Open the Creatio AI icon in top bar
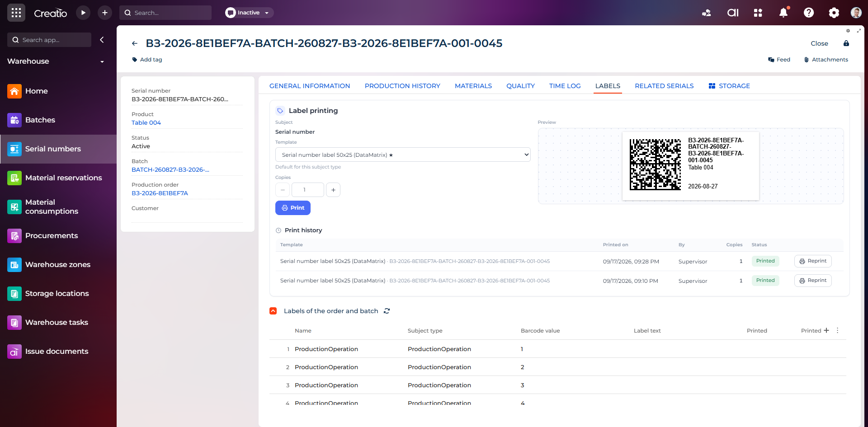This screenshot has height=427, width=868. click(x=733, y=13)
